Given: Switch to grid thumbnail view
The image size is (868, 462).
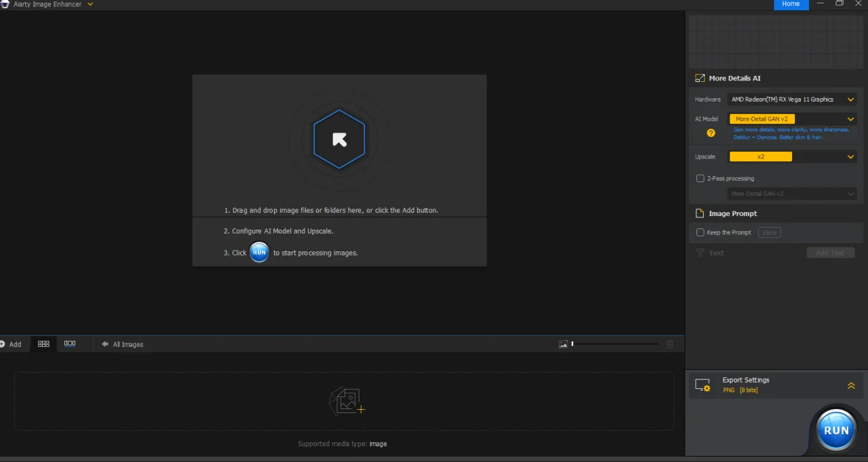Looking at the screenshot, I should [43, 344].
